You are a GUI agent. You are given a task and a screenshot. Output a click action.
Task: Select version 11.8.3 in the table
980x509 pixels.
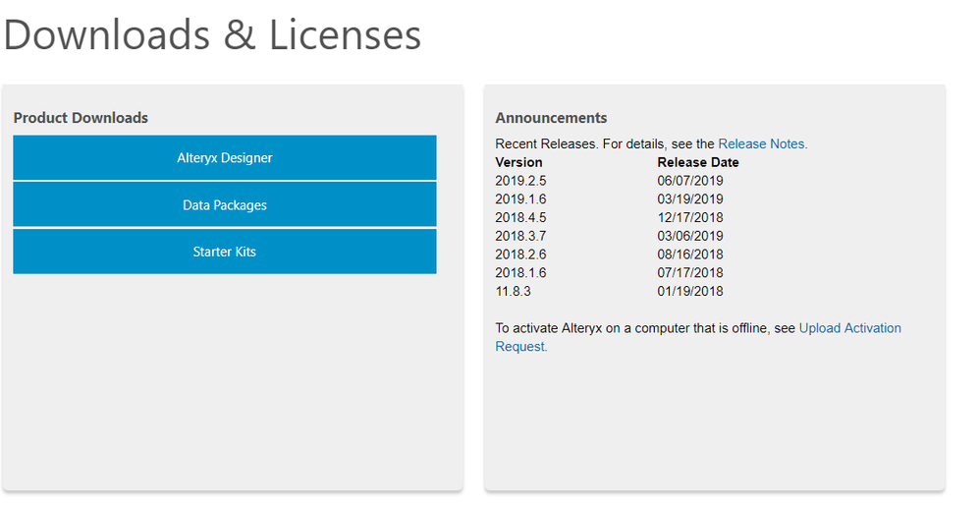pyautogui.click(x=514, y=292)
